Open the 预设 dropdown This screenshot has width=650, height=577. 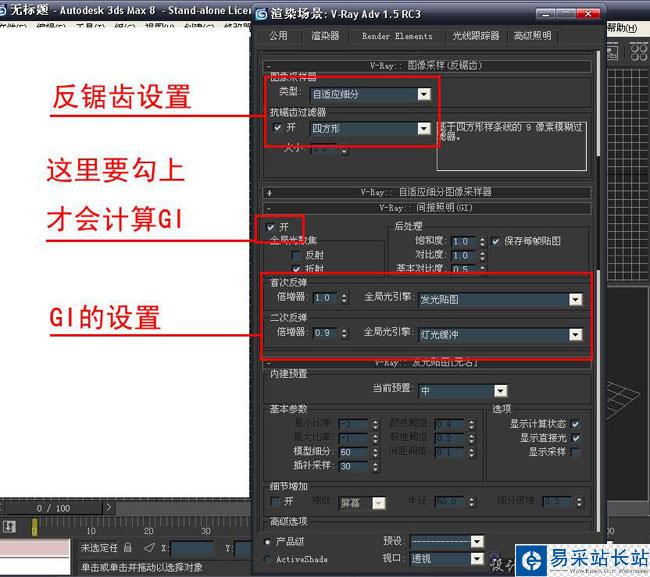point(447,541)
